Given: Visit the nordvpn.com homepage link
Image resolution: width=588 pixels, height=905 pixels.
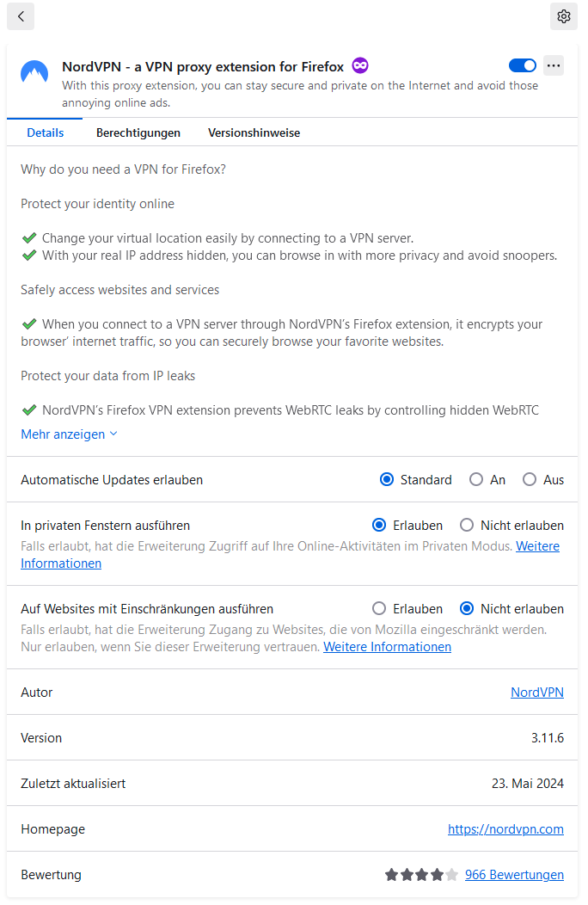Looking at the screenshot, I should pyautogui.click(x=505, y=829).
